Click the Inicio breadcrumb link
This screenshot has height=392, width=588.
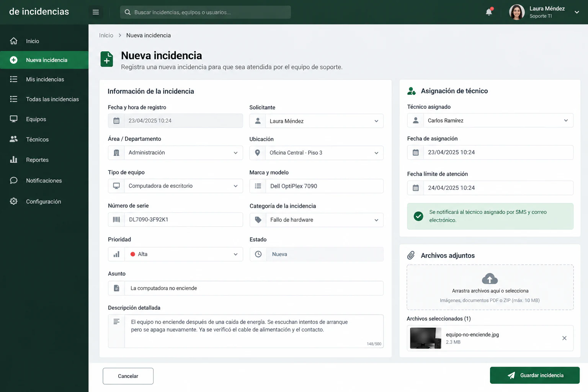coord(106,35)
